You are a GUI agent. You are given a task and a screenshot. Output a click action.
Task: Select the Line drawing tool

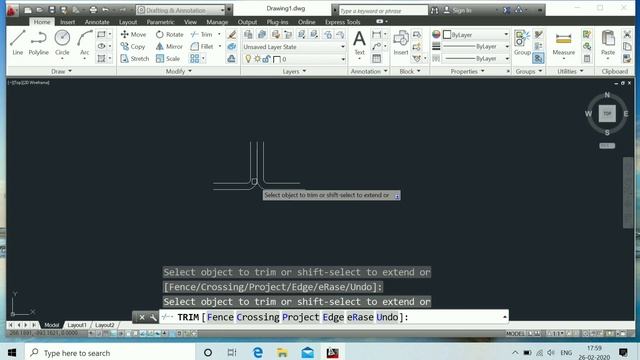coord(18,42)
